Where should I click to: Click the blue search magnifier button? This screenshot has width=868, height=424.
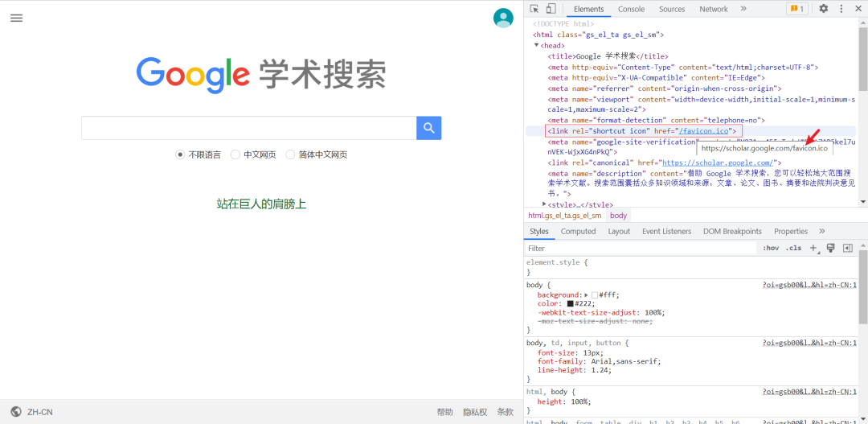[429, 128]
